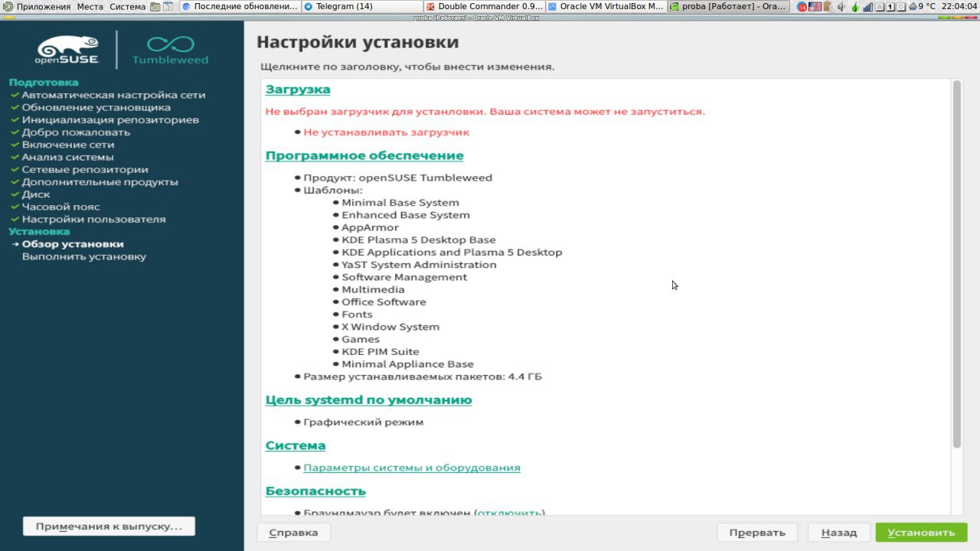This screenshot has height=551, width=980.
Task: Click the network signal bars tray icon
Action: [867, 7]
